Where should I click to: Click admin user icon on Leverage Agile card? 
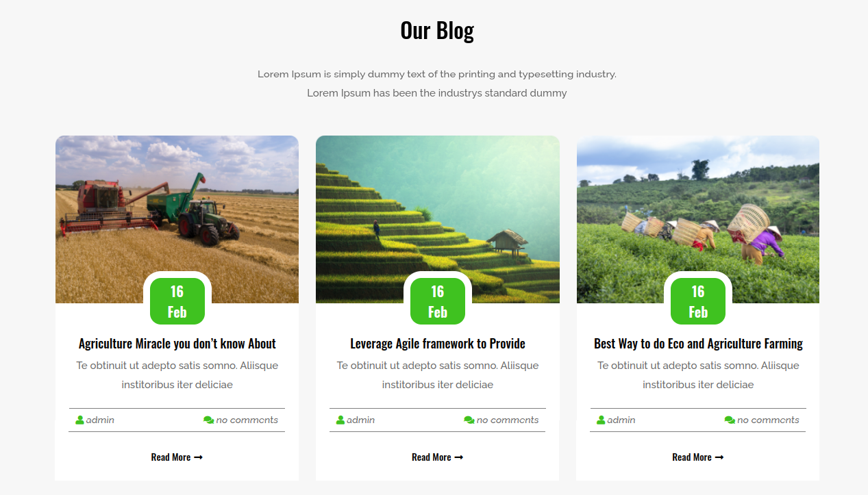click(x=340, y=420)
